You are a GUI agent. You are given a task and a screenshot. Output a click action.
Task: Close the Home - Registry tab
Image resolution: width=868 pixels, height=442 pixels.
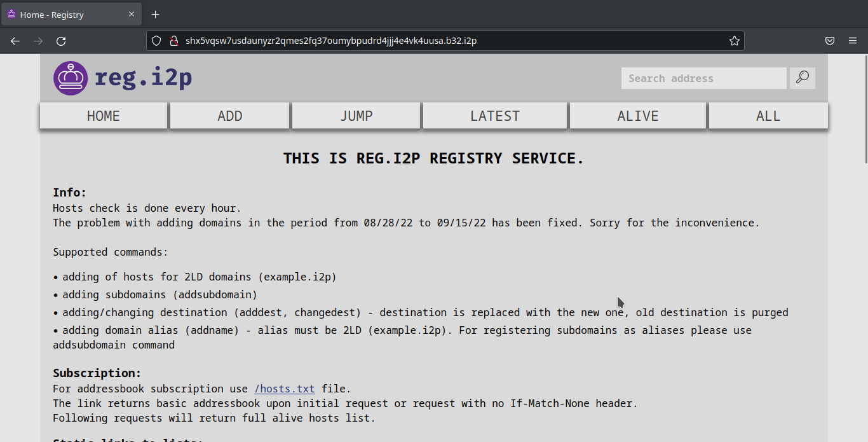132,15
